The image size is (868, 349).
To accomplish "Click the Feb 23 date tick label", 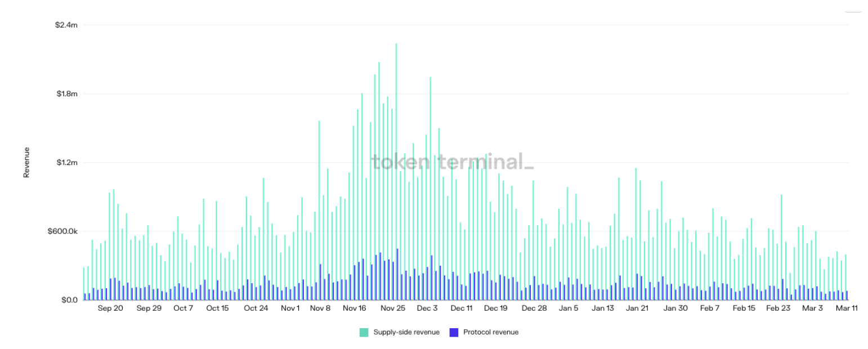I will pyautogui.click(x=778, y=308).
